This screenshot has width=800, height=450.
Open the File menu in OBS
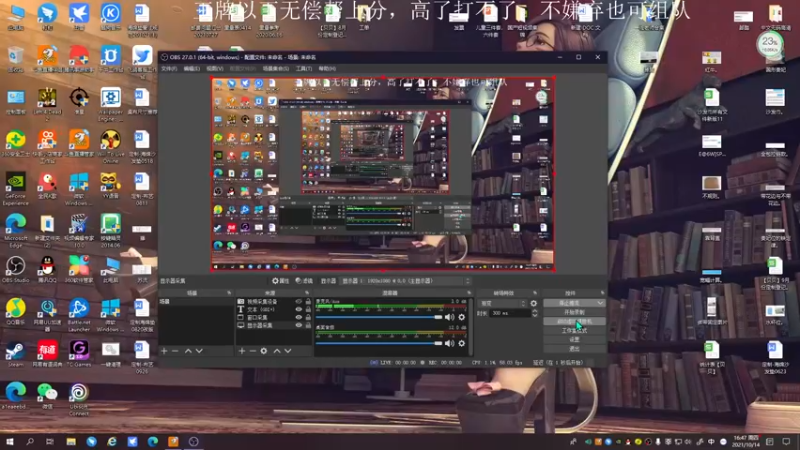tap(169, 68)
